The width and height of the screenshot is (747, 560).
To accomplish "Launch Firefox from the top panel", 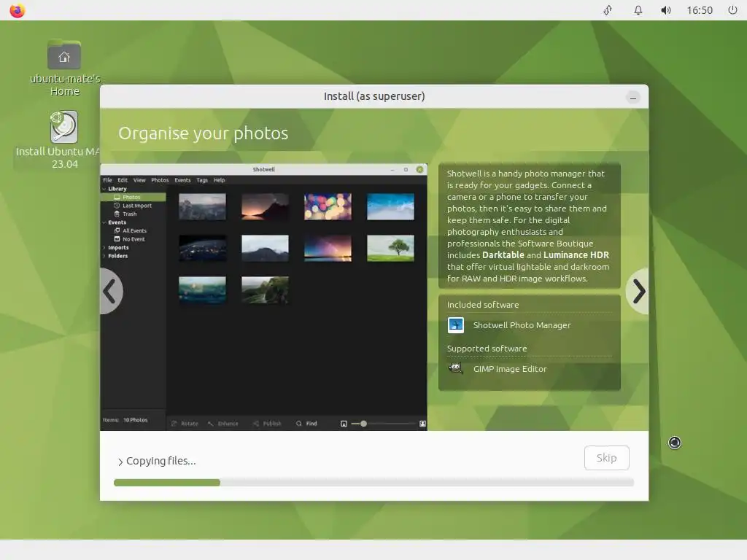I will 18,10.
